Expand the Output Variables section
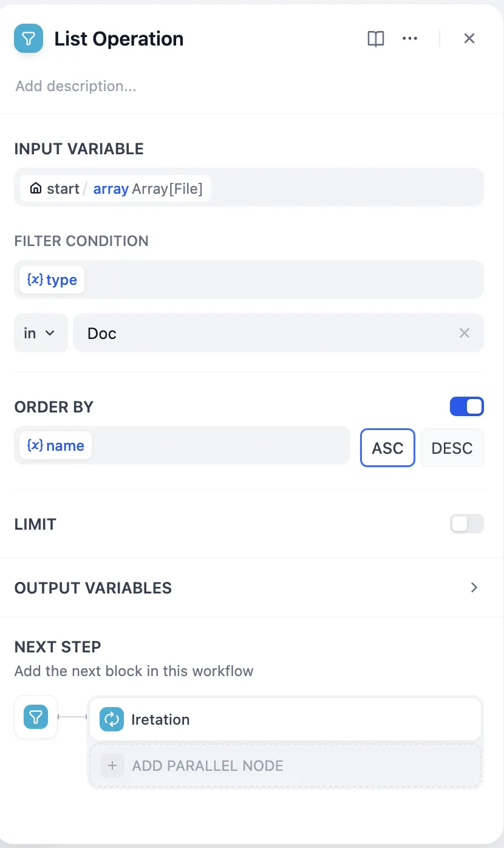 (474, 587)
